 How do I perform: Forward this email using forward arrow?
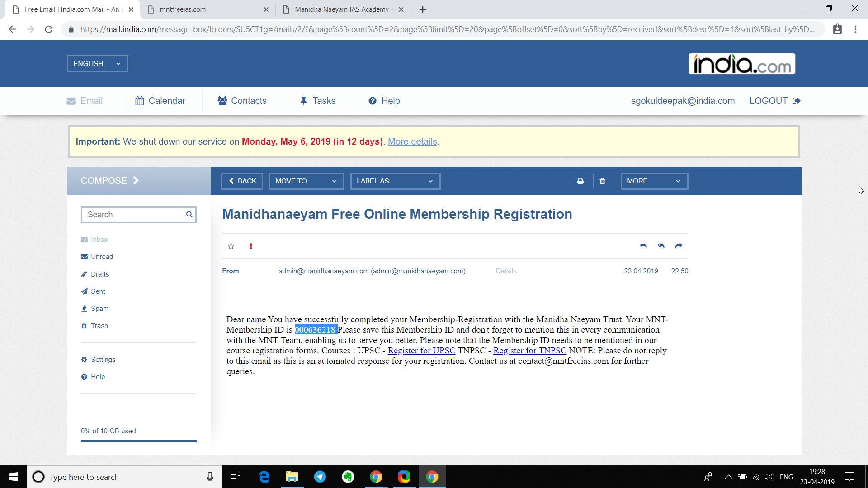click(679, 246)
